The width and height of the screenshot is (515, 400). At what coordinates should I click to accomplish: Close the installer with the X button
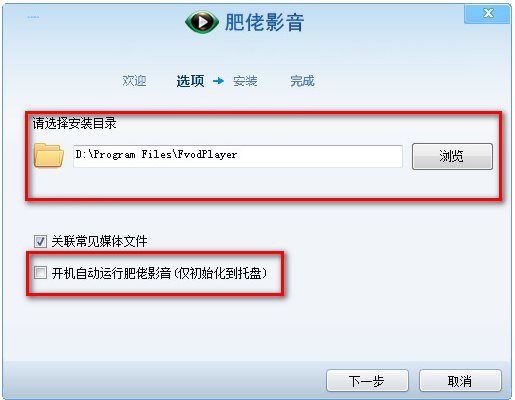[488, 13]
